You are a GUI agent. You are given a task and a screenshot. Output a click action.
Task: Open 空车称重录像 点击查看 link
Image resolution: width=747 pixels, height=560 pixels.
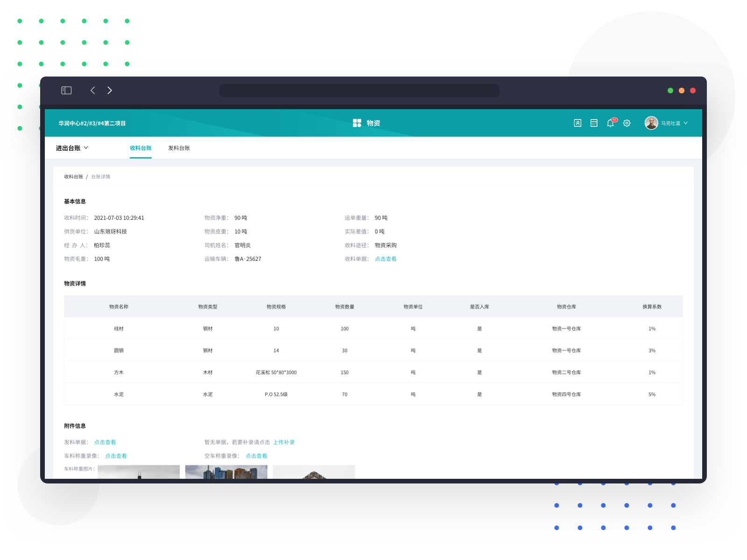256,456
